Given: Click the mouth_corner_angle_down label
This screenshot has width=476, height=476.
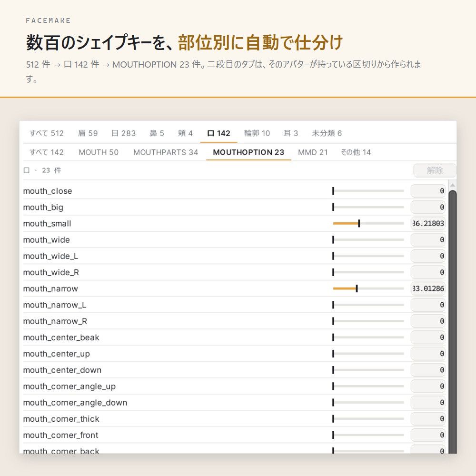Looking at the screenshot, I should (75, 403).
